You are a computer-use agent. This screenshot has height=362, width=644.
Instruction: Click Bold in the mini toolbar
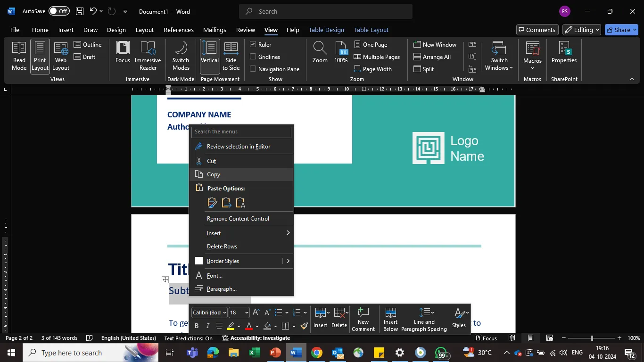click(197, 326)
